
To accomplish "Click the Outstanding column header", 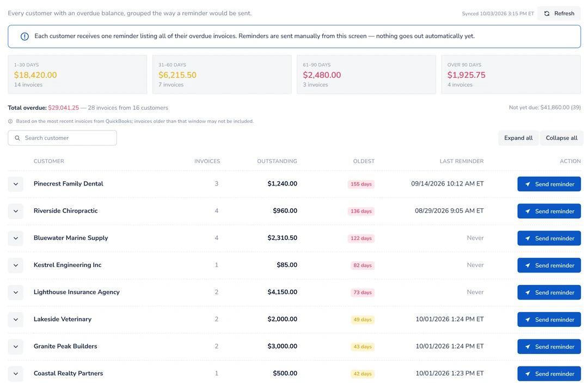I will [x=277, y=162].
